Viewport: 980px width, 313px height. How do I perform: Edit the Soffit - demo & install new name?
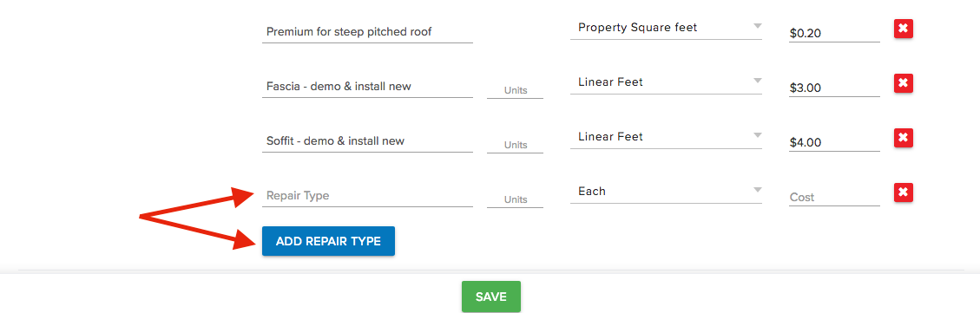(x=367, y=141)
